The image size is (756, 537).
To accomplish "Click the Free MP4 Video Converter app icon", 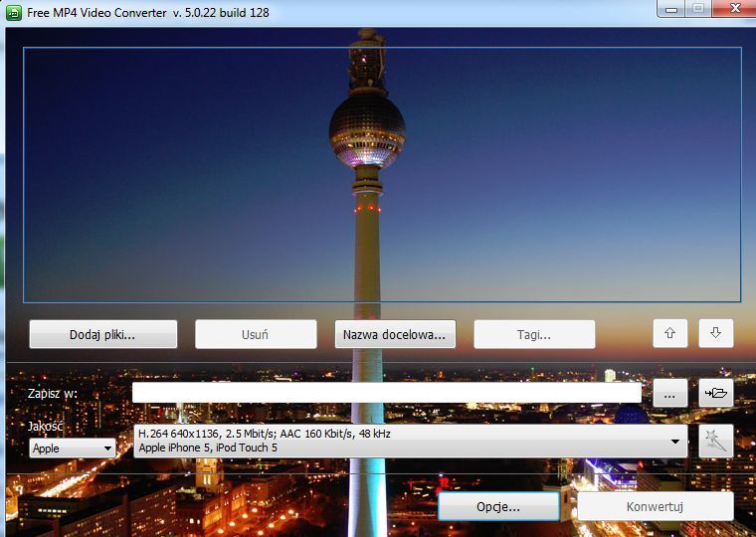I will pyautogui.click(x=14, y=13).
